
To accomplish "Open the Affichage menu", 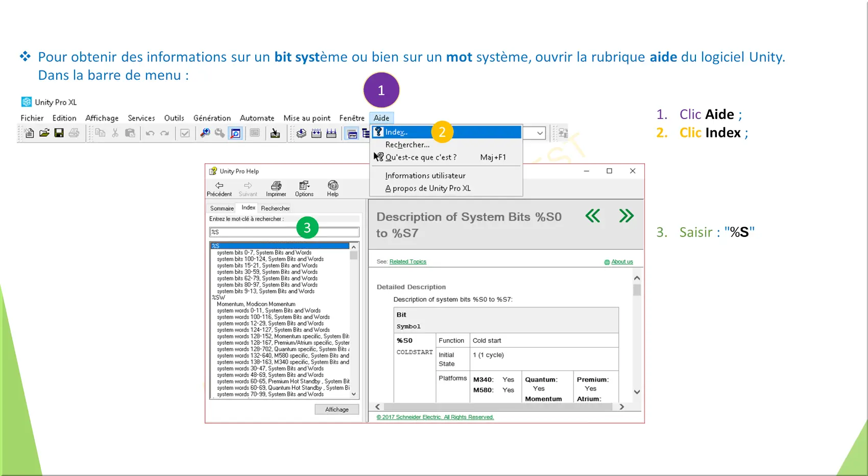I will point(102,118).
